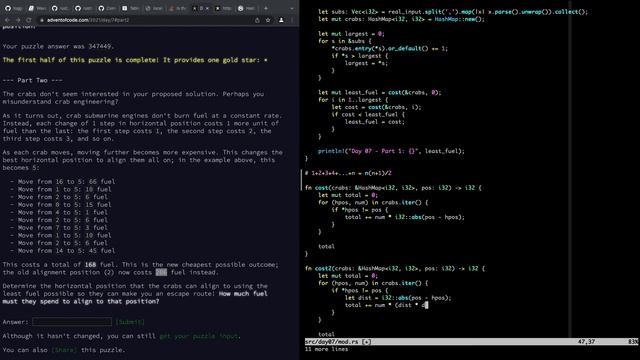Open the 'get your puzzle input' link

pyautogui.click(x=199, y=336)
